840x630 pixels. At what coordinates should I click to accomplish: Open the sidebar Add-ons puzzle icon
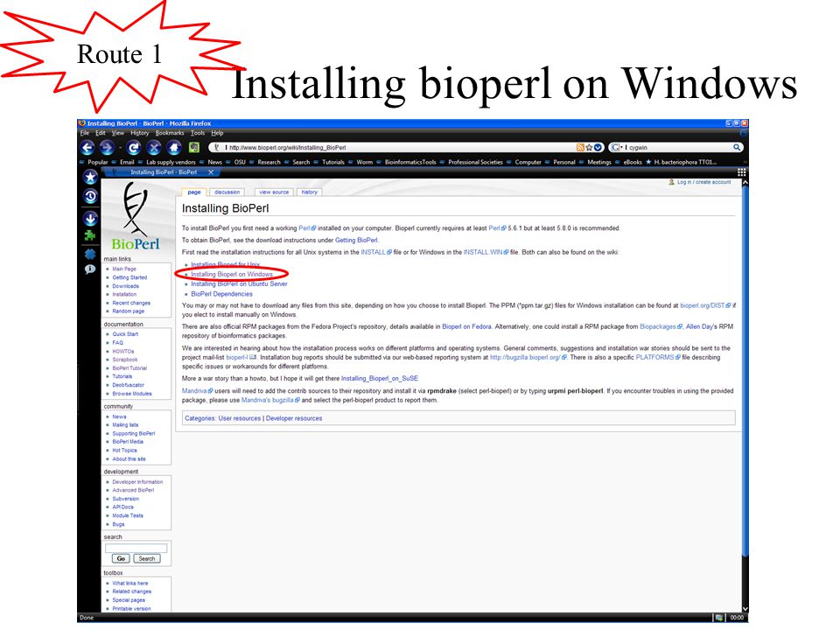[90, 235]
